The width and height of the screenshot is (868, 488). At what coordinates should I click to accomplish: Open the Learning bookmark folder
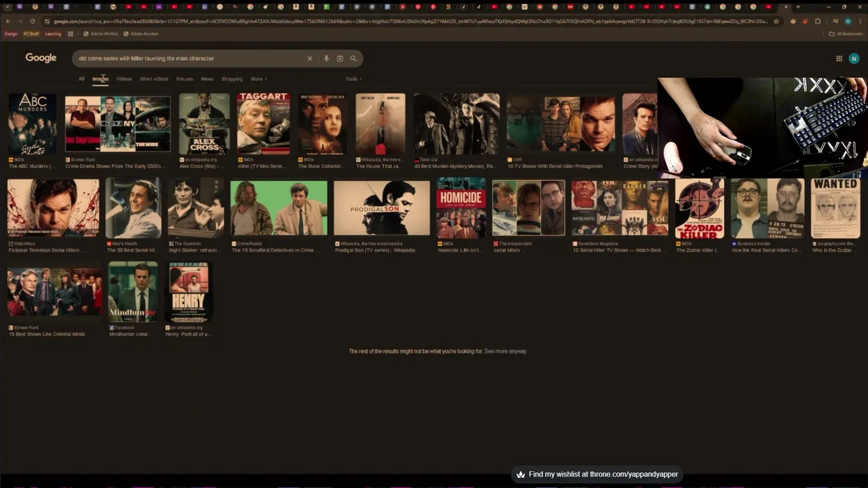53,33
